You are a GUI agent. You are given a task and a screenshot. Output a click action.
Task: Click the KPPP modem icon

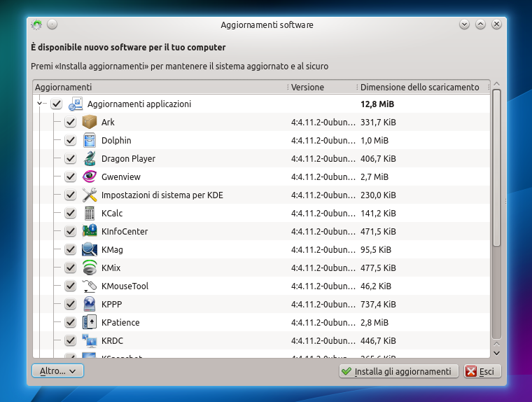click(90, 304)
